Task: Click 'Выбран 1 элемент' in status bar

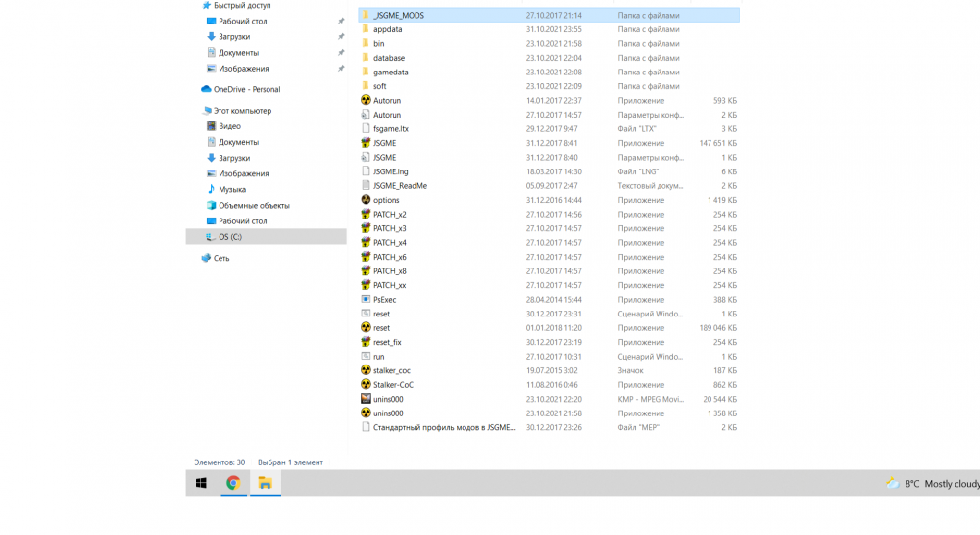Action: 290,462
